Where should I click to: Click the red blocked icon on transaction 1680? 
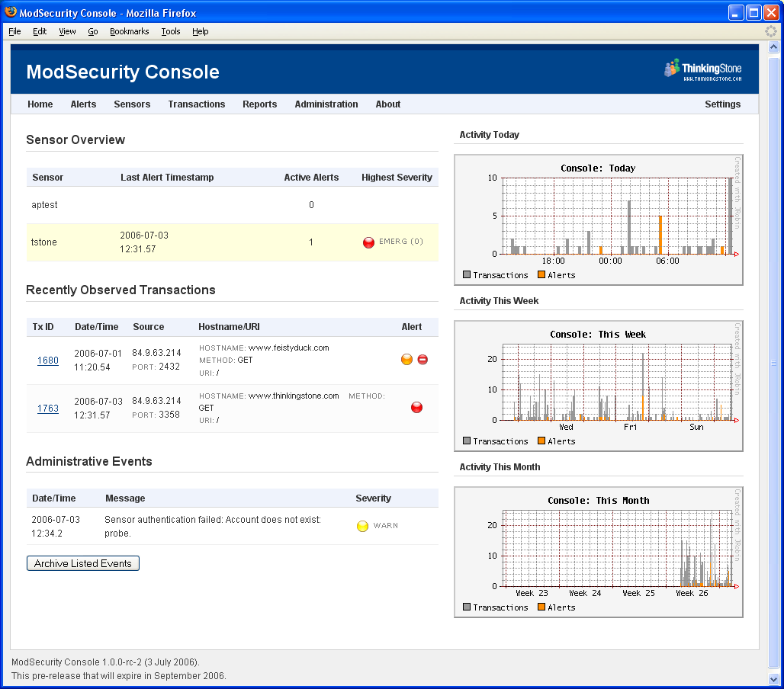[x=423, y=360]
